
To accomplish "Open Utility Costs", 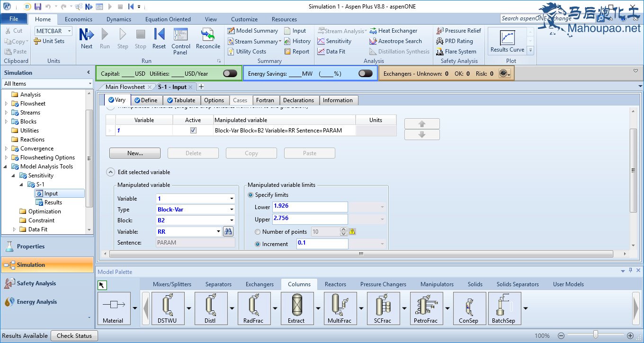I will (247, 52).
